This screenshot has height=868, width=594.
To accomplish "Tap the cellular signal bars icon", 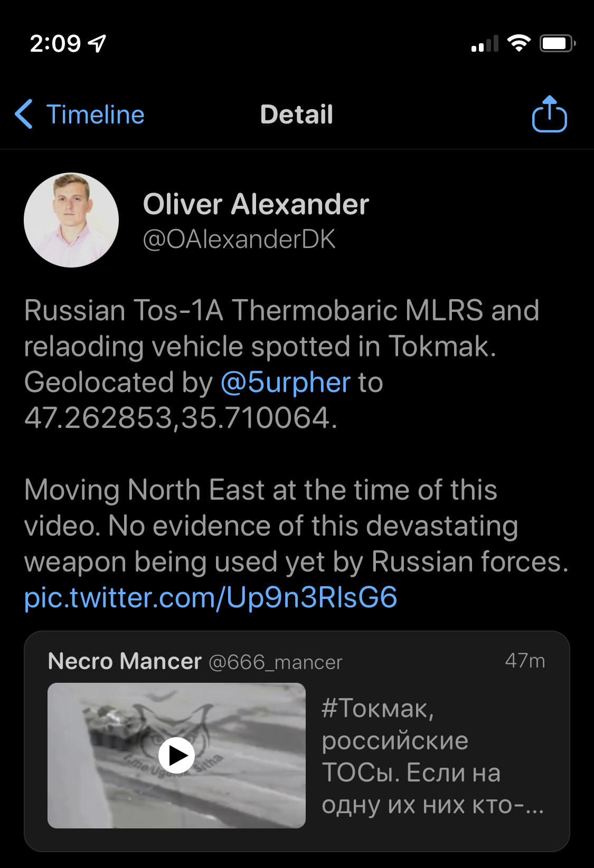I will click(x=485, y=44).
